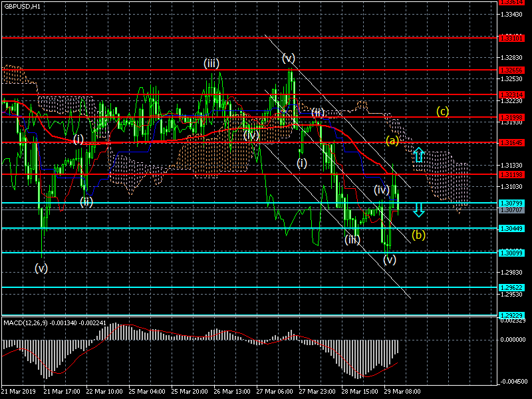
Task: Select the cyan 1.29622 price level tag
Action: (x=511, y=287)
